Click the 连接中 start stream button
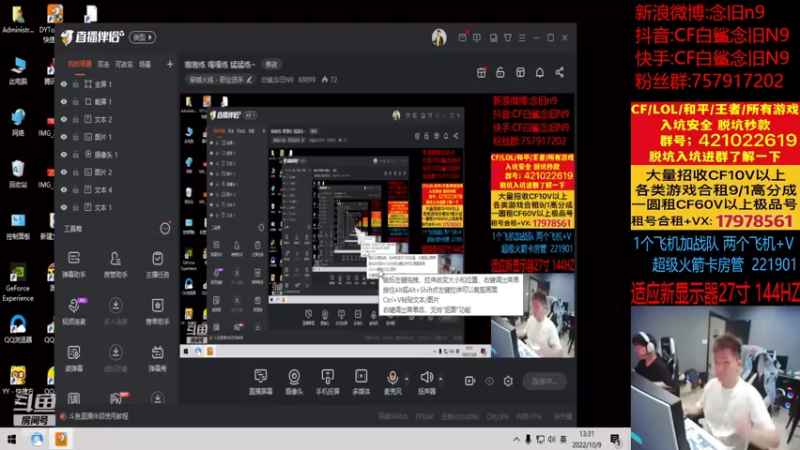The height and width of the screenshot is (450, 800). pyautogui.click(x=544, y=381)
